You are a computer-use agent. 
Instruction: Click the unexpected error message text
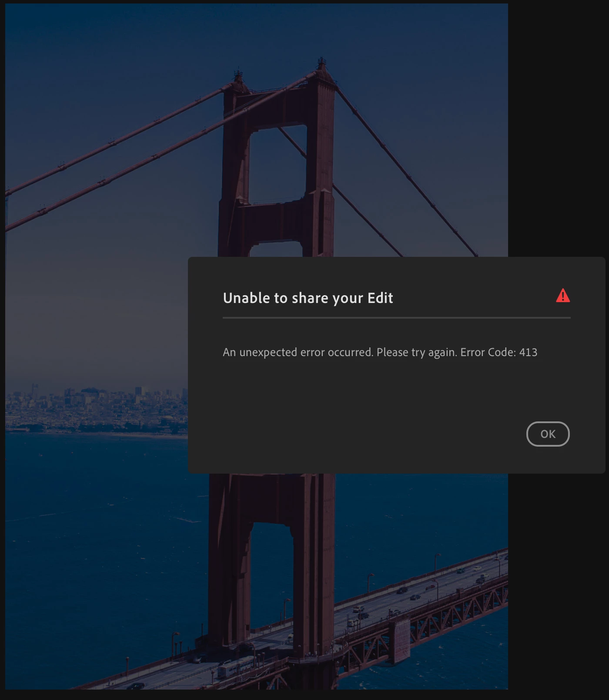[380, 352]
